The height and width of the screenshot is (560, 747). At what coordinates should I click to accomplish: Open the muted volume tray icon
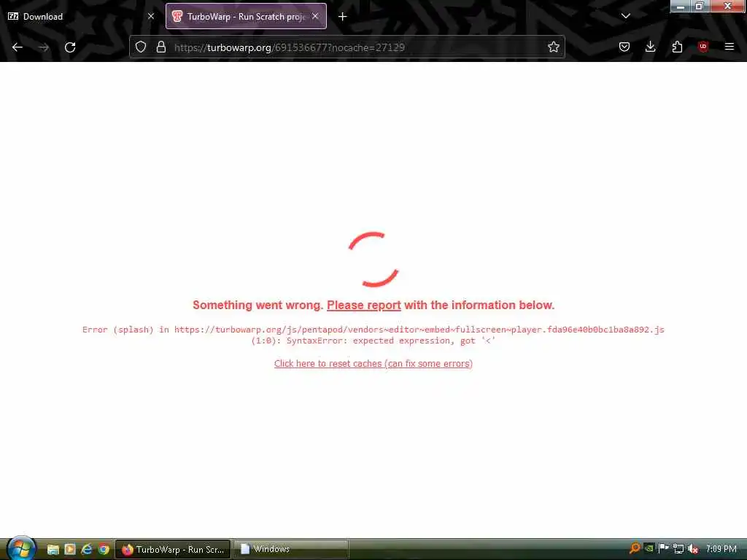(693, 549)
